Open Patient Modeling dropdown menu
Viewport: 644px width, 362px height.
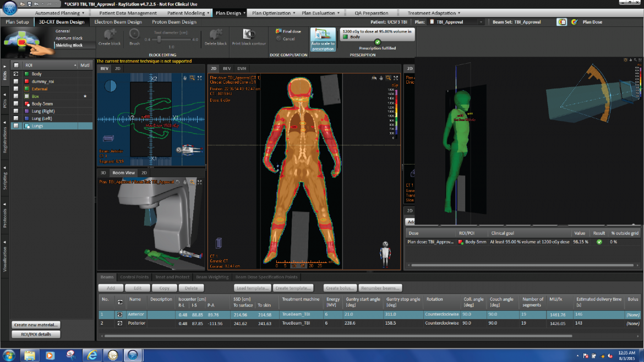(x=188, y=13)
